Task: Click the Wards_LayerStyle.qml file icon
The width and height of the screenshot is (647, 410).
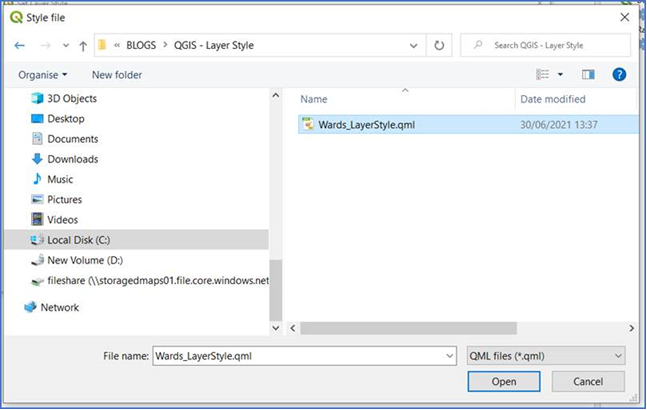Action: pos(308,124)
